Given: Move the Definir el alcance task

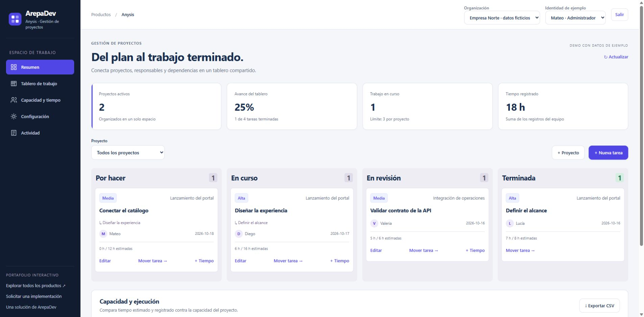Looking at the screenshot, I should point(520,250).
